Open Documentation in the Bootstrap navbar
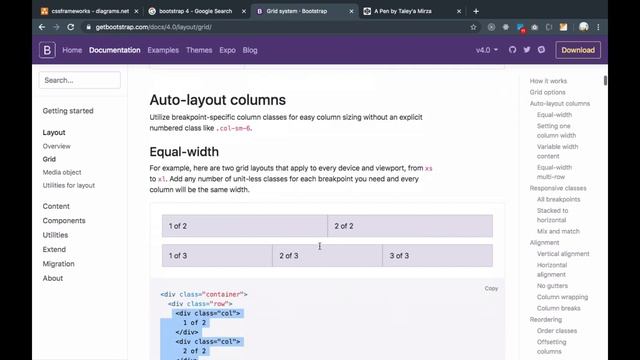Viewport: 640px width, 360px height. 115,50
